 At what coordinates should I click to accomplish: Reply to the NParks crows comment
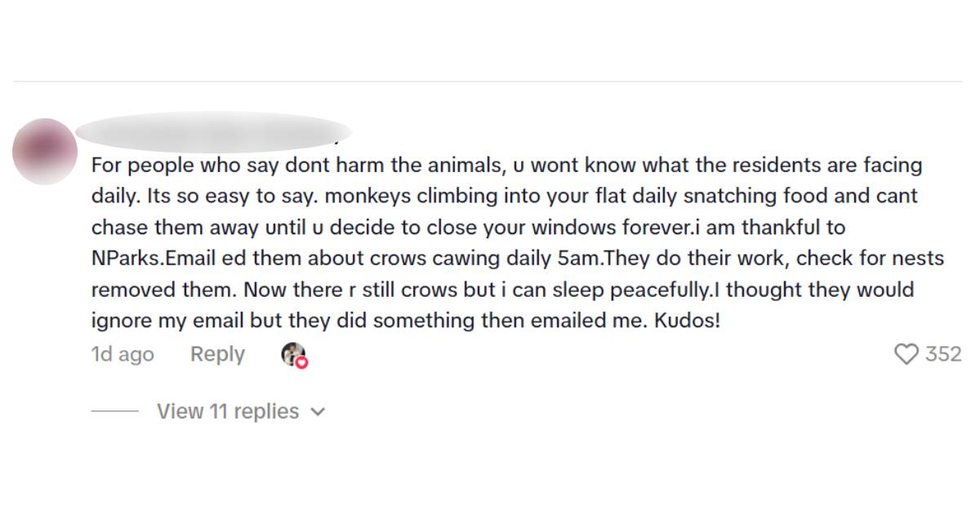[217, 354]
